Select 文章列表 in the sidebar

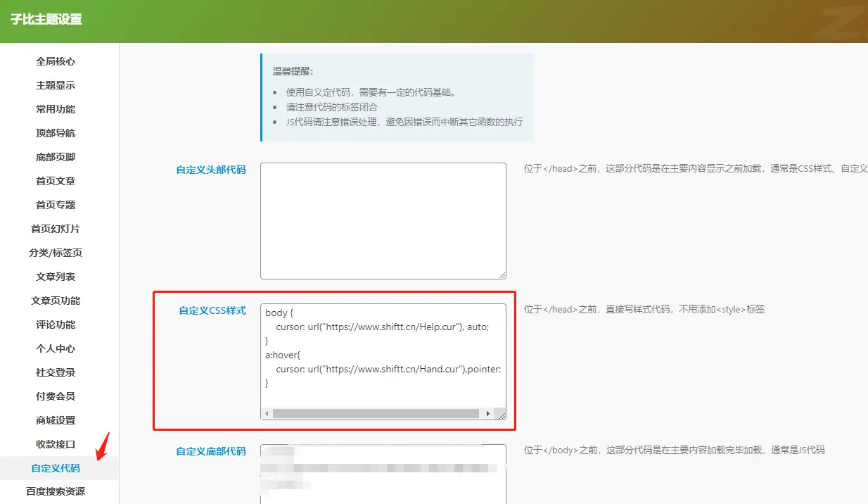[x=56, y=277]
